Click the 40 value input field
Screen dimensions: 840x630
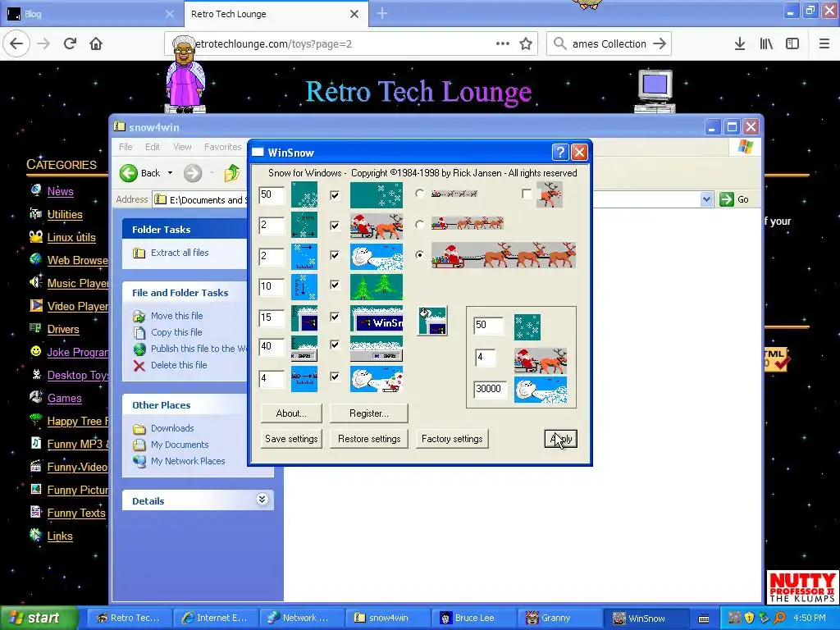click(x=271, y=347)
